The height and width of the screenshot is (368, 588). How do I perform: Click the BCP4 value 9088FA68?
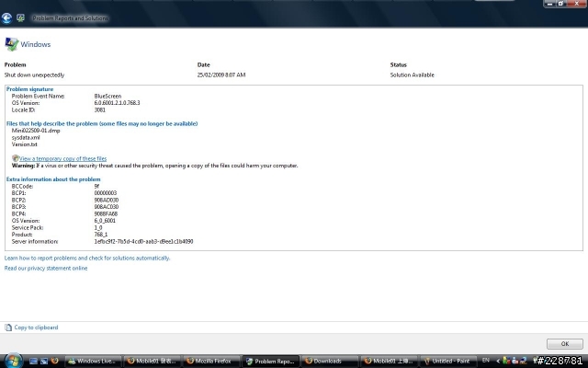pyautogui.click(x=106, y=214)
